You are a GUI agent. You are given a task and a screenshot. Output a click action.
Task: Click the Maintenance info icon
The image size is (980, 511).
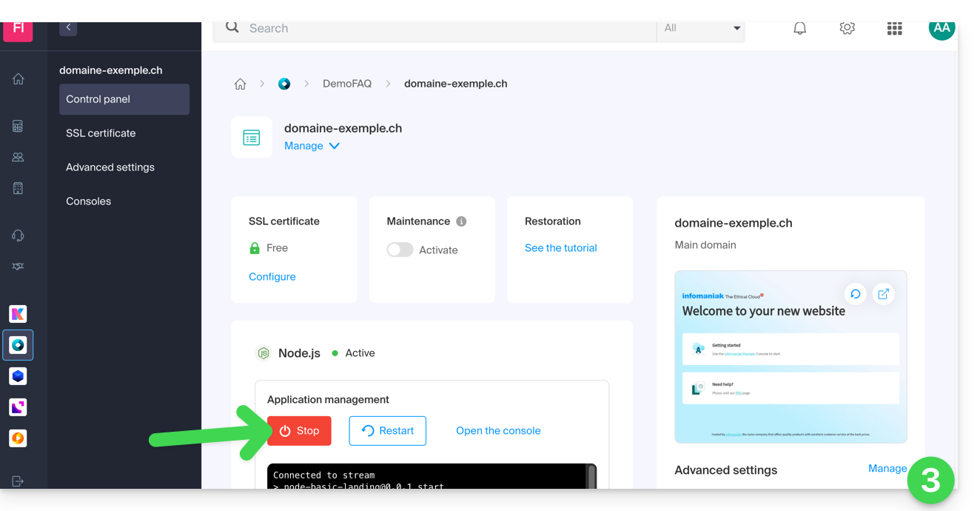click(x=461, y=221)
